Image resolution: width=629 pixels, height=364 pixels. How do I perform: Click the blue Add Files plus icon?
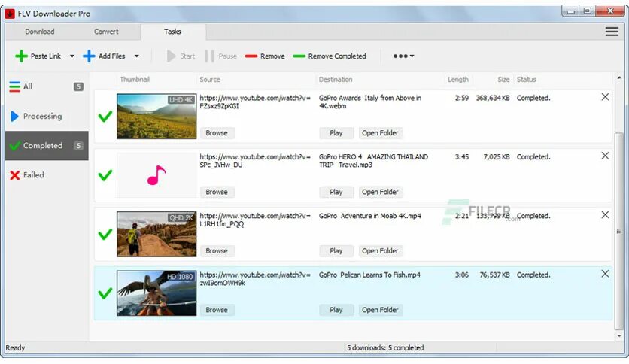pyautogui.click(x=89, y=56)
